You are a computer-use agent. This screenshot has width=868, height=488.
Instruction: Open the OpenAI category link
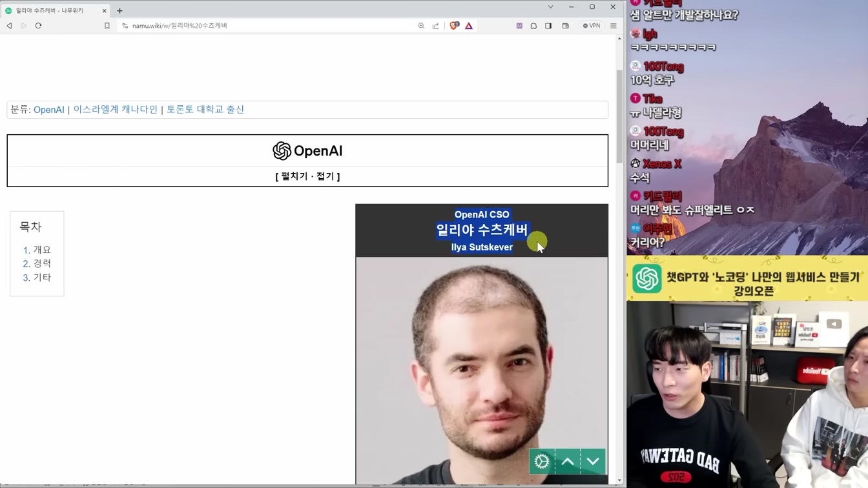coord(49,110)
